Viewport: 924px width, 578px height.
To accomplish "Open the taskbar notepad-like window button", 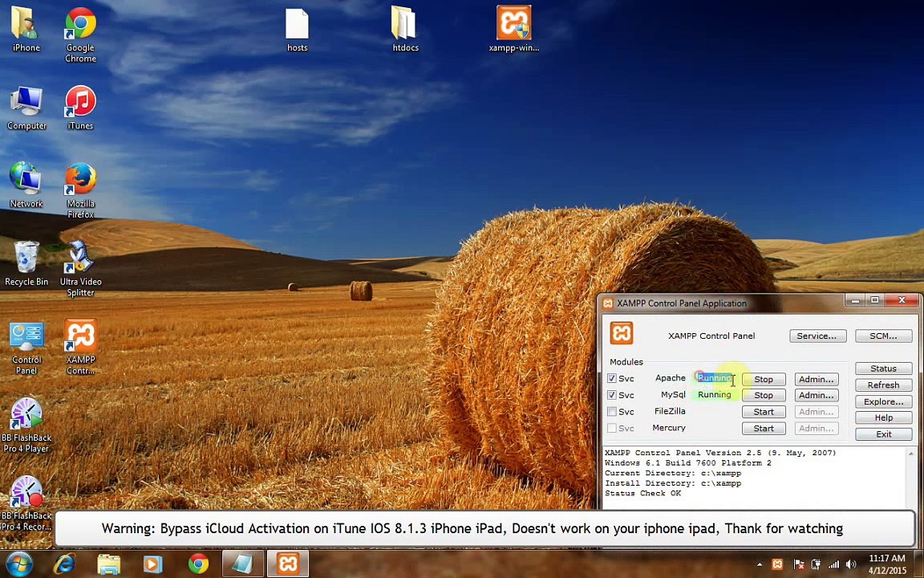I will pos(242,564).
